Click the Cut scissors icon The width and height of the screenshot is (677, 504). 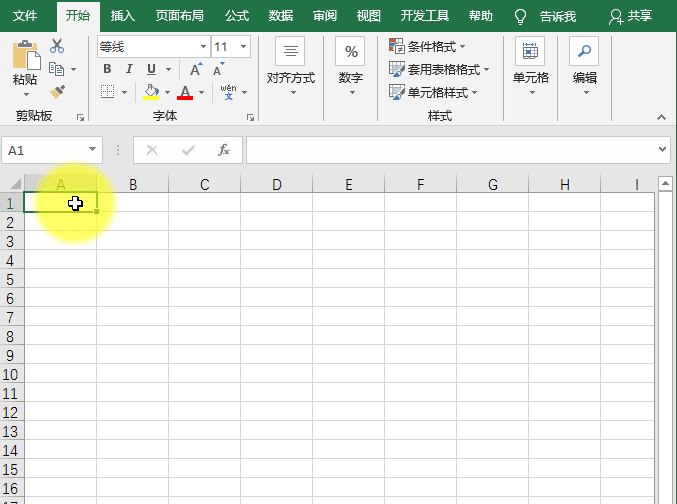[x=57, y=46]
